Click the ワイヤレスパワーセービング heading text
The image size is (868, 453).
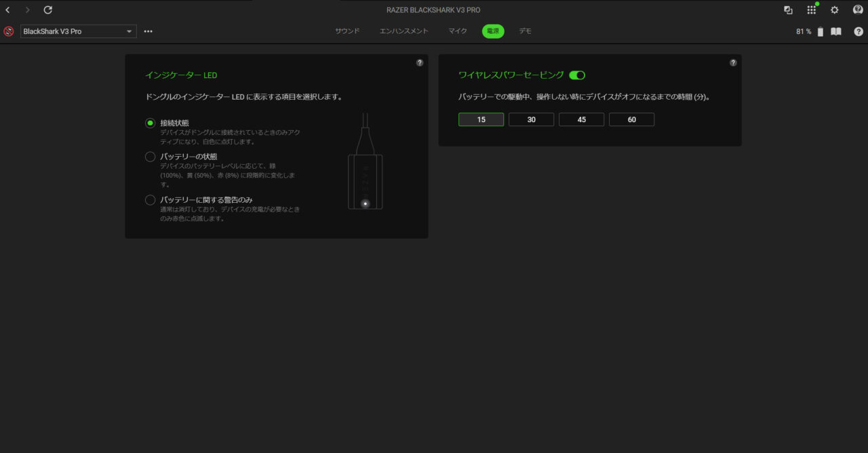(511, 75)
